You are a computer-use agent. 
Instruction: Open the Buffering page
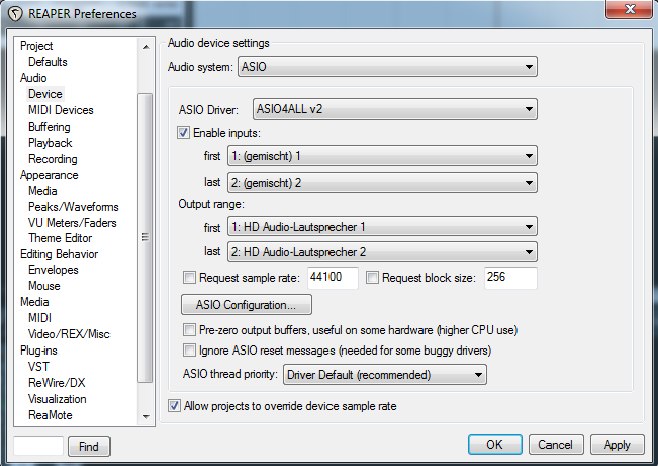49,127
